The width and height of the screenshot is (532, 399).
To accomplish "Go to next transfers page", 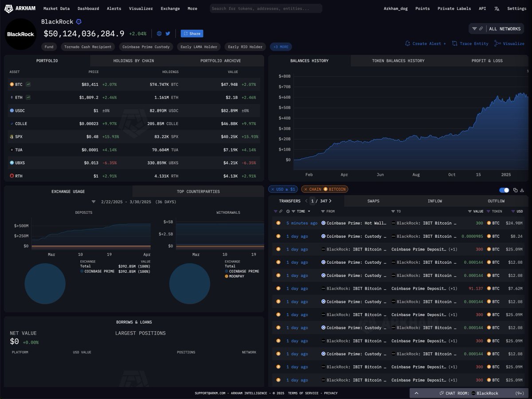I will coord(330,201).
